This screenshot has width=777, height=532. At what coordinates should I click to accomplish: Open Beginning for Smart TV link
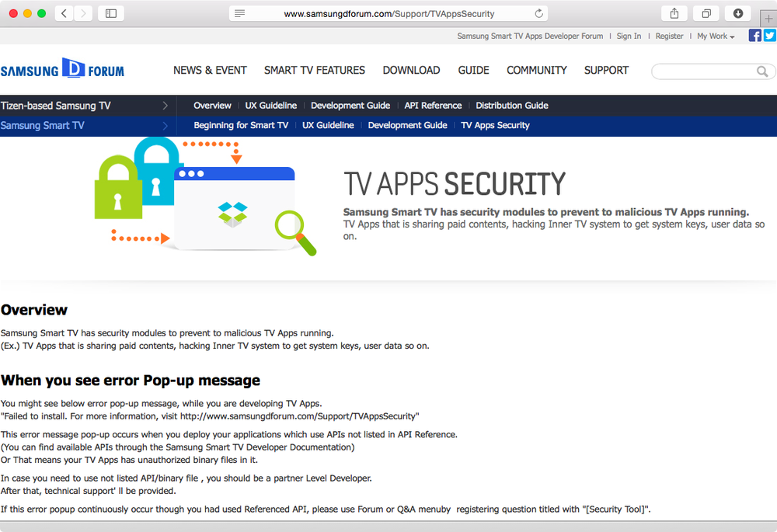point(241,125)
